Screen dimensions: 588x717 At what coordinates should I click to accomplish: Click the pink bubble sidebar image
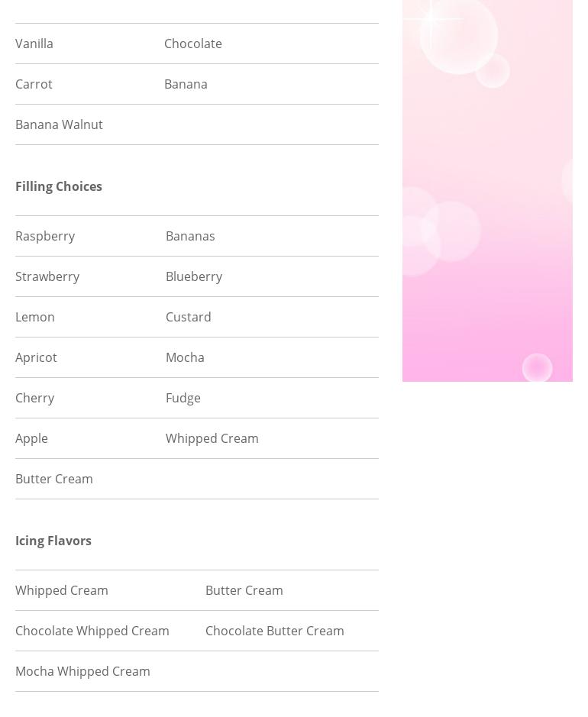point(487,191)
